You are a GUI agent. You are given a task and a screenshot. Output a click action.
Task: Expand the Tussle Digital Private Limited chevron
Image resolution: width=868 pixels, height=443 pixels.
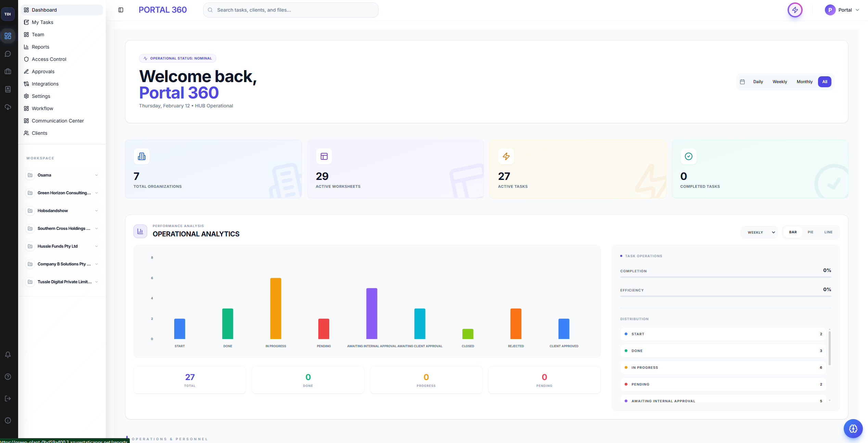coord(97,282)
